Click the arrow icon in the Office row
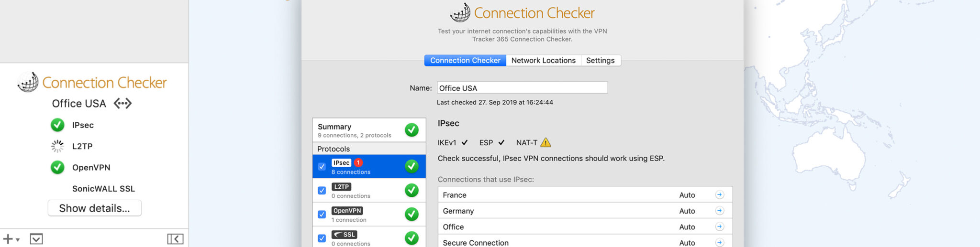The width and height of the screenshot is (980, 247). pos(719,227)
